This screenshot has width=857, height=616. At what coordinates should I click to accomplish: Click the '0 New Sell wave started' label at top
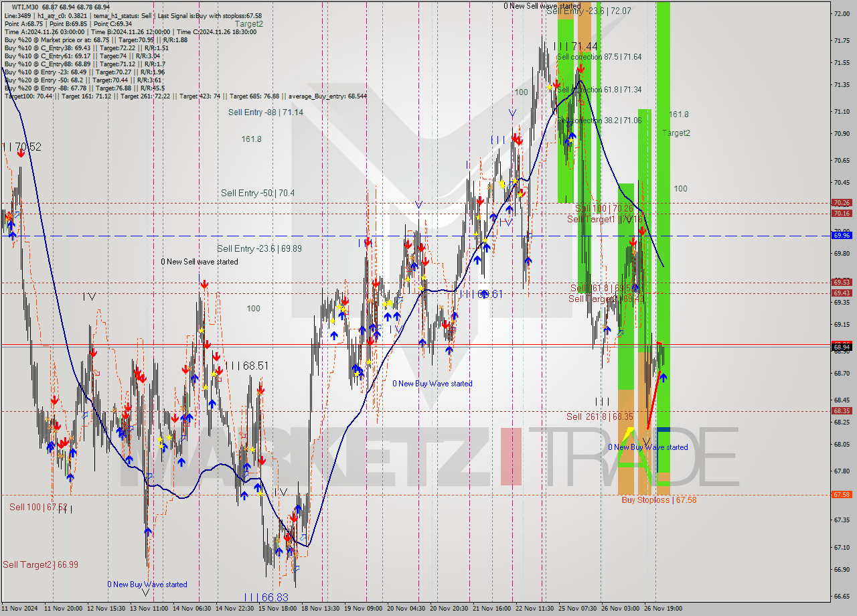pyautogui.click(x=544, y=6)
